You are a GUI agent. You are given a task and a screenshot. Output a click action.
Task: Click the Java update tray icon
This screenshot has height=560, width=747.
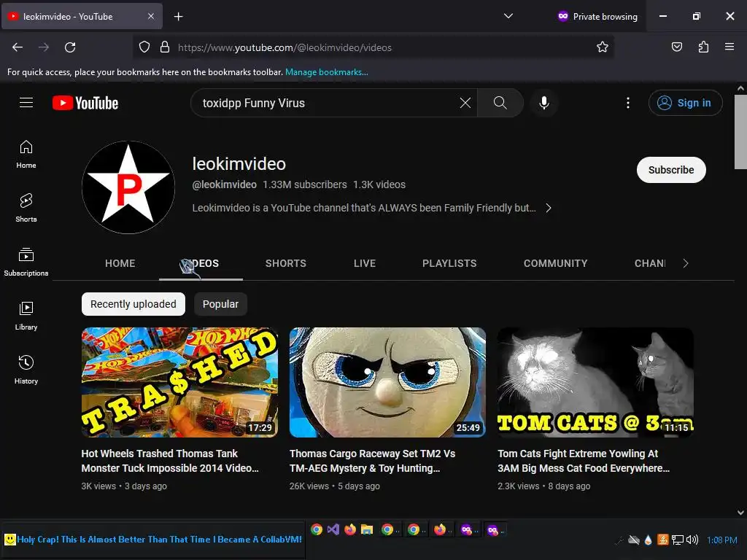click(662, 540)
